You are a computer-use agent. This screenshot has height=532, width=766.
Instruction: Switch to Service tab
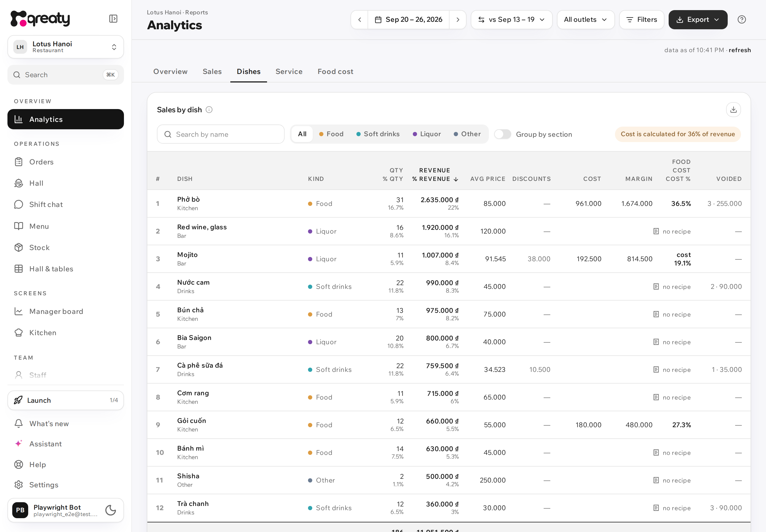pos(289,72)
